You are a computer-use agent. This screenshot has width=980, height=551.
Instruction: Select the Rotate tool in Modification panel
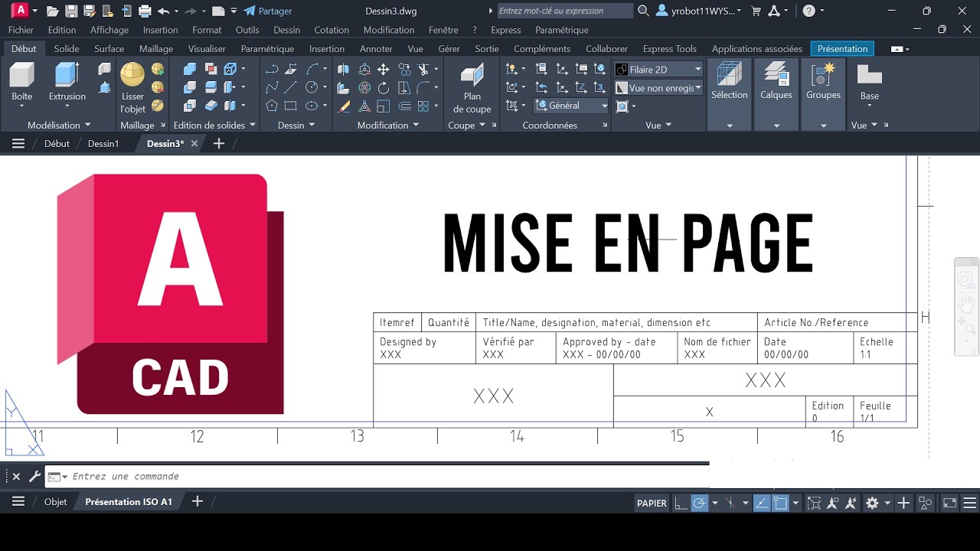click(384, 87)
